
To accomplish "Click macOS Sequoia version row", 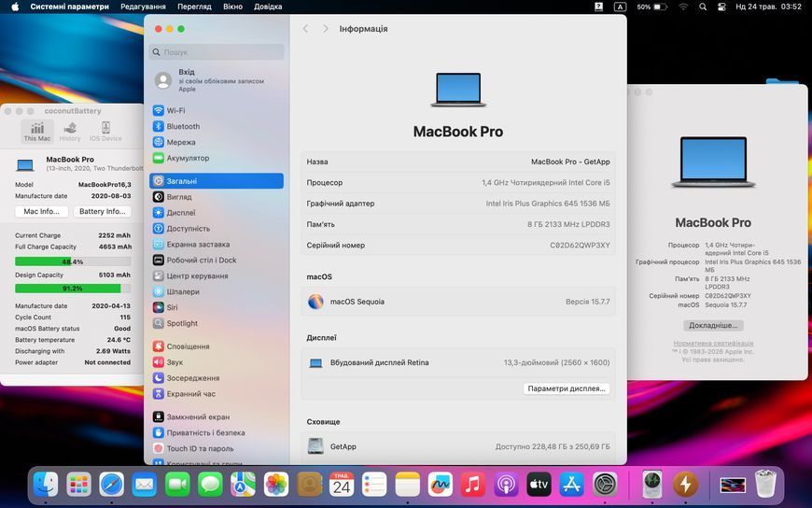I will [x=458, y=302].
